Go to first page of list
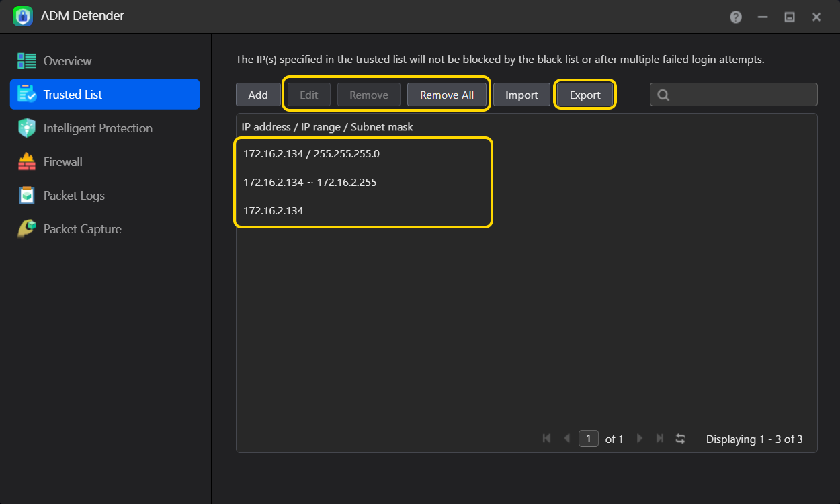 [546, 439]
